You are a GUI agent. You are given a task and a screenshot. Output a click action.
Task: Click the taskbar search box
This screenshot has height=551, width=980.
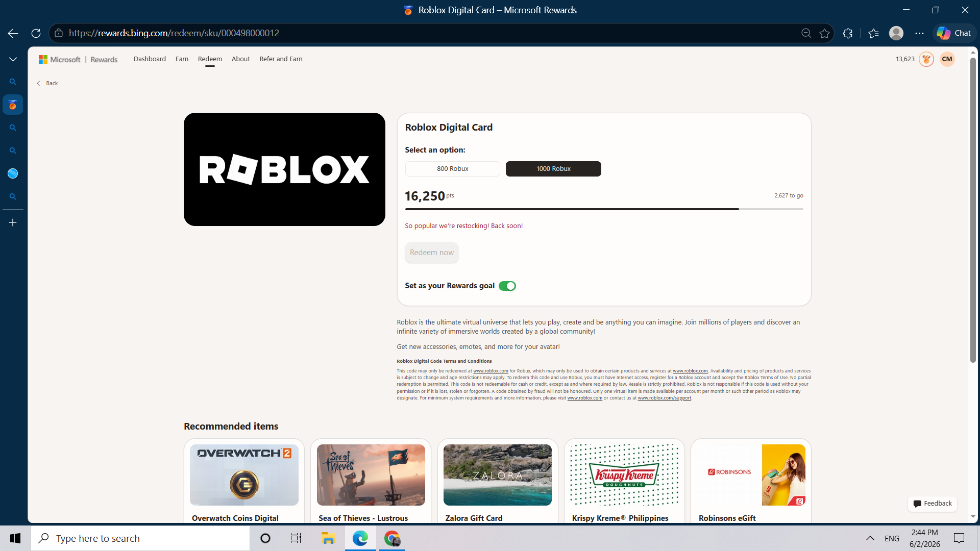(140, 538)
